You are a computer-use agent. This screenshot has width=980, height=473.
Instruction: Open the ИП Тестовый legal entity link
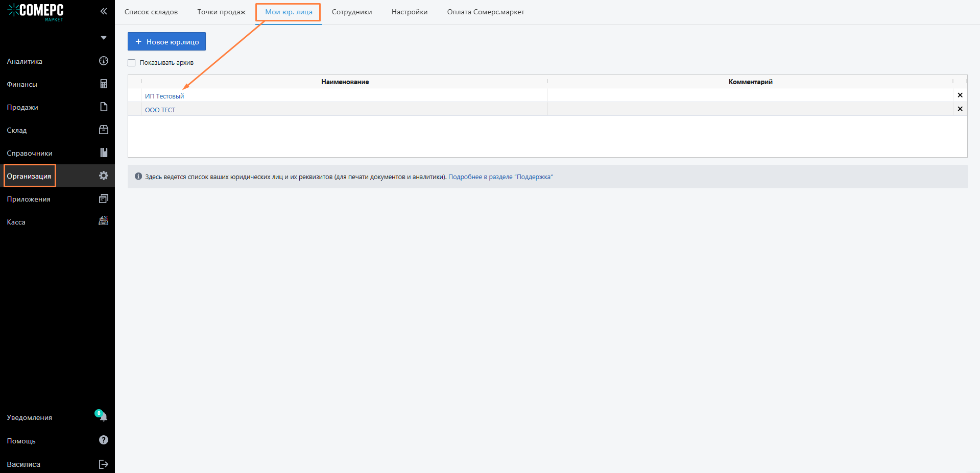click(x=164, y=96)
